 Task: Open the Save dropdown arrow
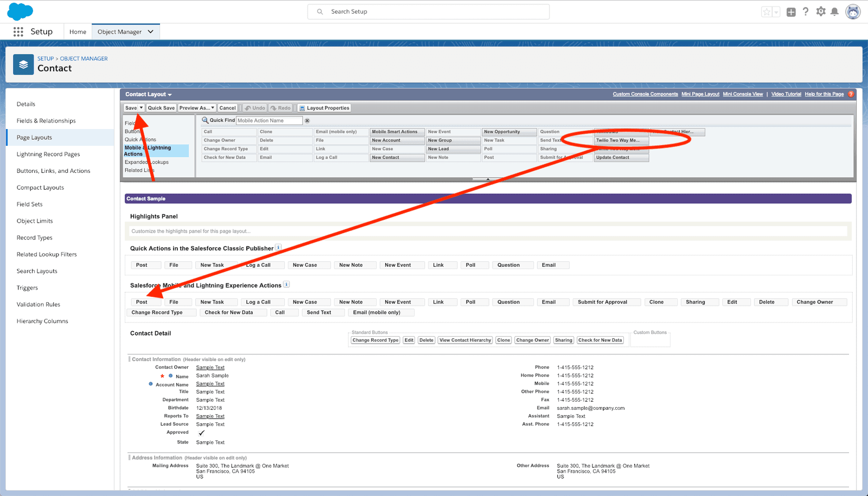point(140,107)
